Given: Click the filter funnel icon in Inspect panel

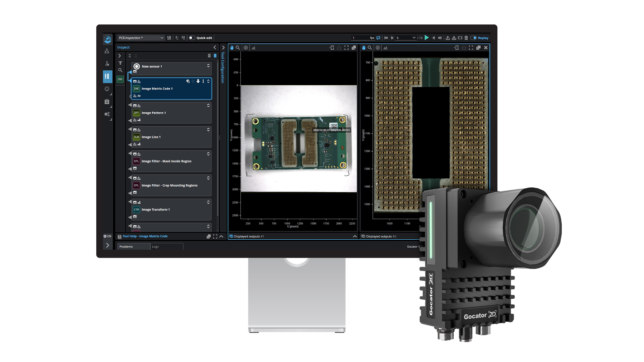Looking at the screenshot, I should pyautogui.click(x=120, y=63).
